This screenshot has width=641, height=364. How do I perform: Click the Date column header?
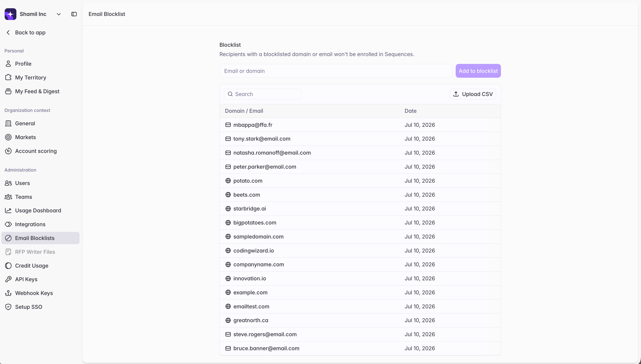point(411,111)
